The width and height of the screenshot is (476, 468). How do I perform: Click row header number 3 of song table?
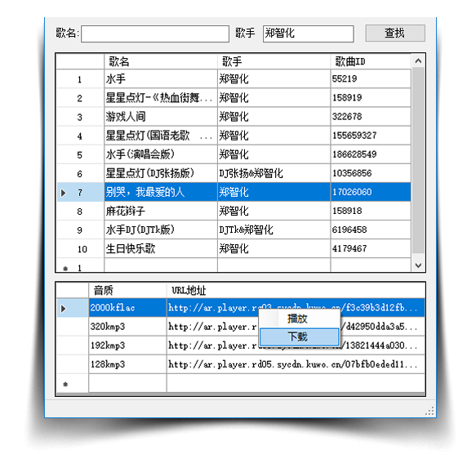pos(80,117)
